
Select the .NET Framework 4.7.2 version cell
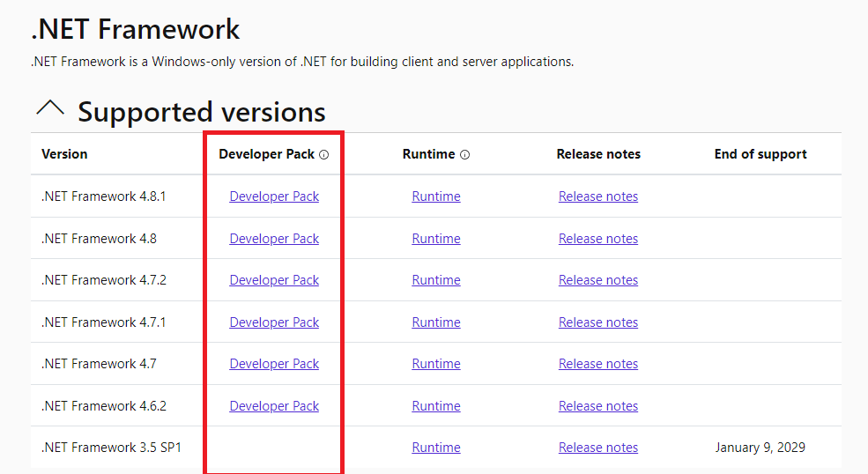point(103,280)
